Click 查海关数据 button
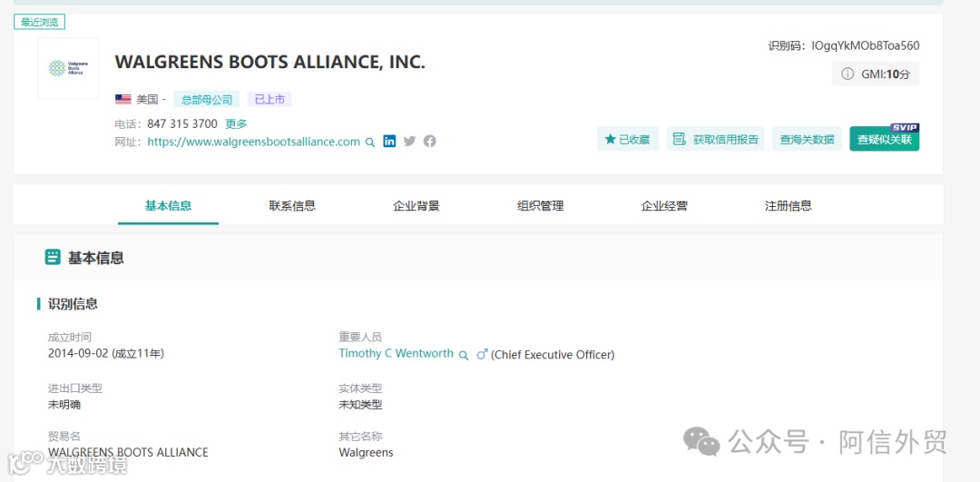 point(807,139)
